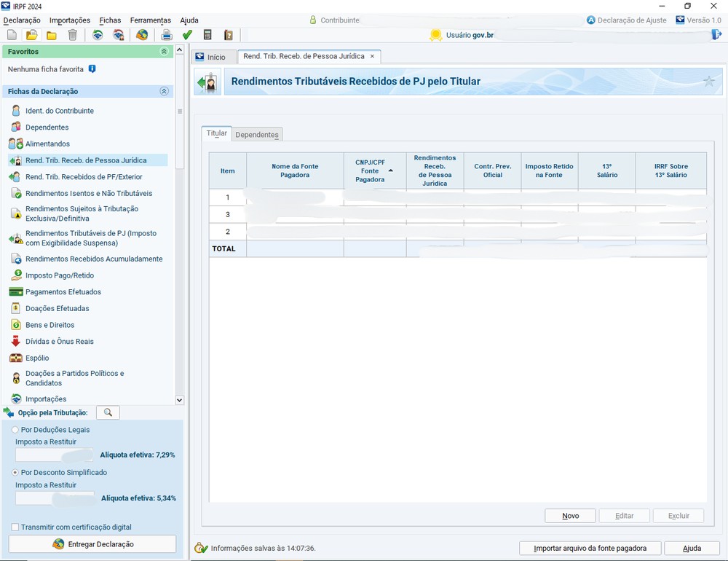Collapse the Favoritos panel
The image size is (728, 561).
click(x=164, y=52)
